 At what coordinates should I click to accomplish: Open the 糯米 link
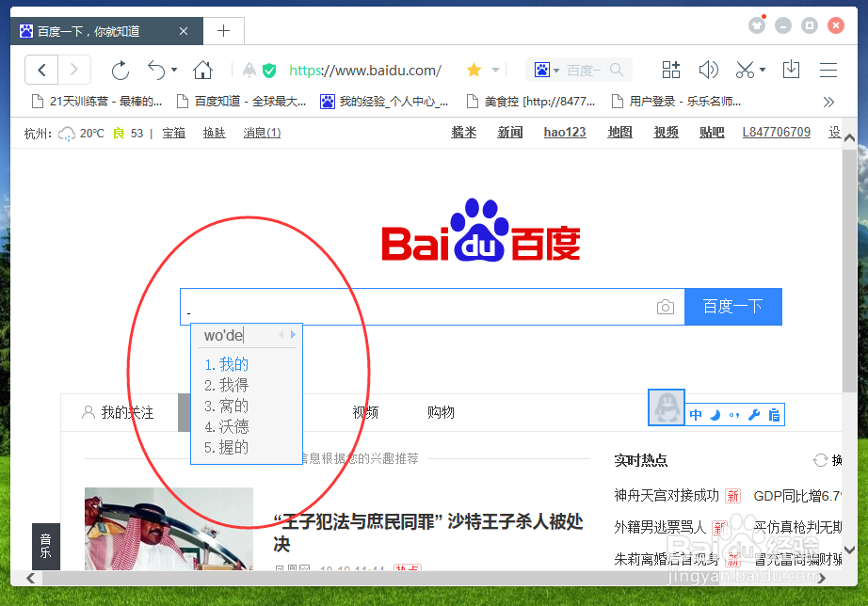point(464,133)
